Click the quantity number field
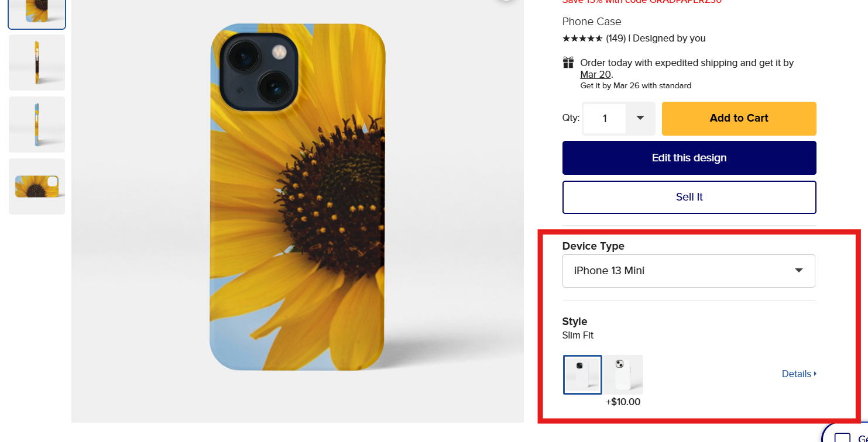Screen dimensions: 868x442 point(605,119)
